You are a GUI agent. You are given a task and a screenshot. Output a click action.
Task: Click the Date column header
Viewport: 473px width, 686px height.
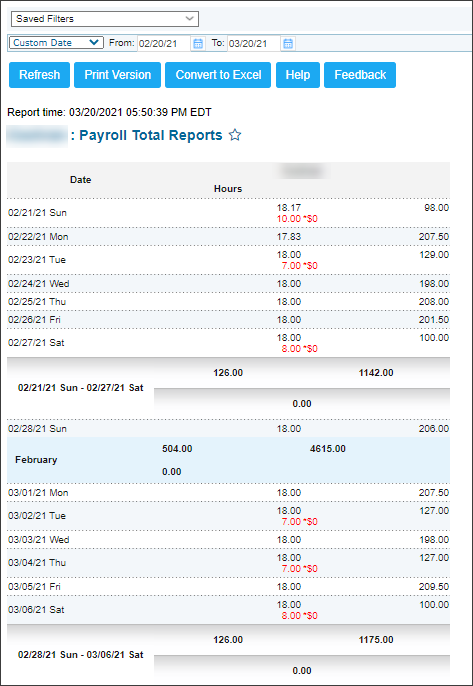[x=81, y=180]
